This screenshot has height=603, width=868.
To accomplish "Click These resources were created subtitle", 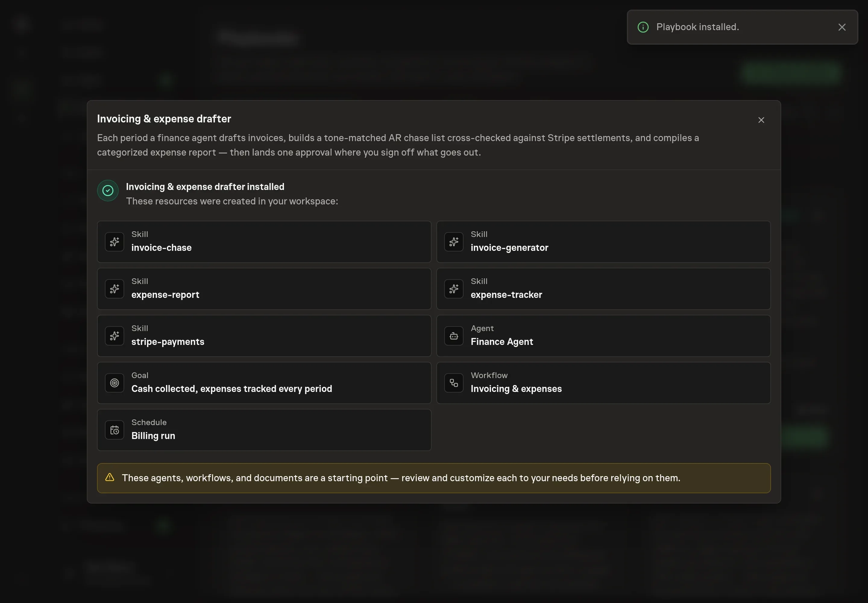I will (x=232, y=201).
